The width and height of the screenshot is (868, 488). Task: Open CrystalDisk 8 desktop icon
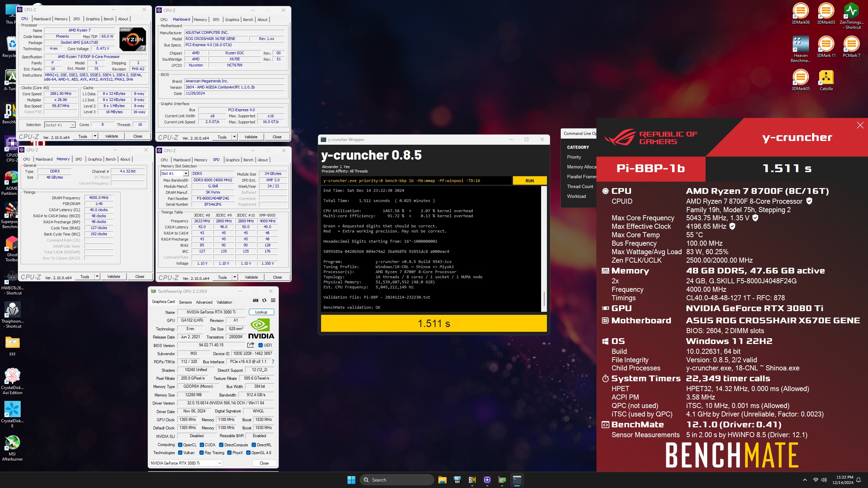[x=12, y=415]
